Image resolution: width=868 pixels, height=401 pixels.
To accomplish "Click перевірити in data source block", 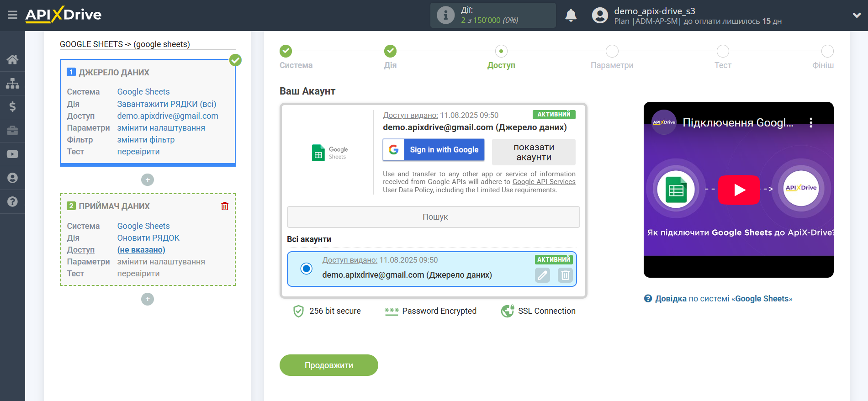I will pos(138,152).
